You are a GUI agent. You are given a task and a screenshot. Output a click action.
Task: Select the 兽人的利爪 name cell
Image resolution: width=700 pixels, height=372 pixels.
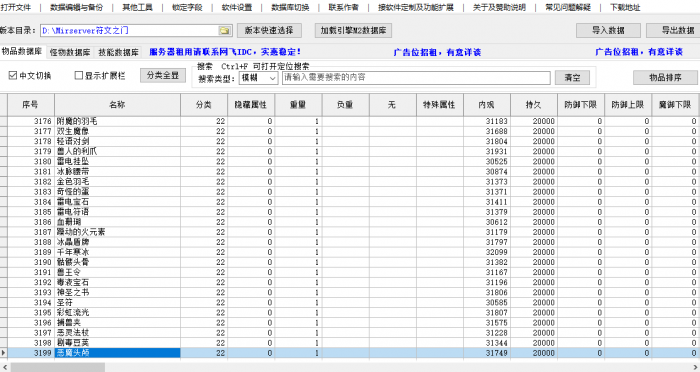[x=117, y=151]
